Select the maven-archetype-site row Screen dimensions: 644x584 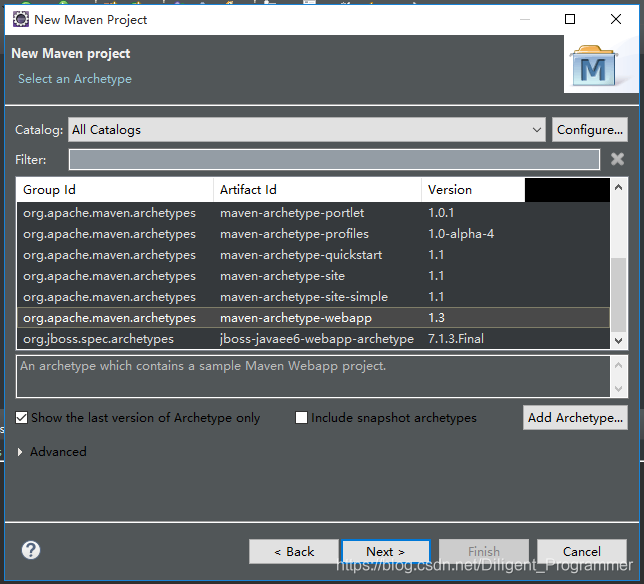click(x=313, y=276)
